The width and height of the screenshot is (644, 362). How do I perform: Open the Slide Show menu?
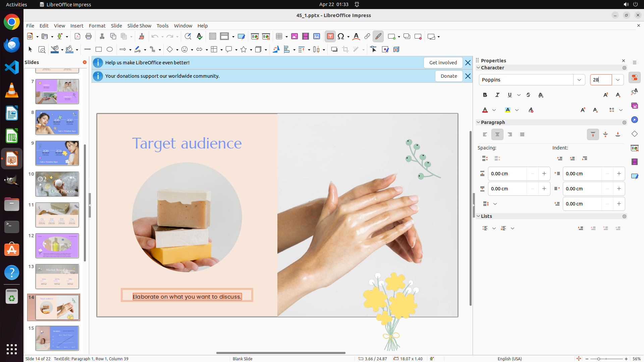click(139, 26)
